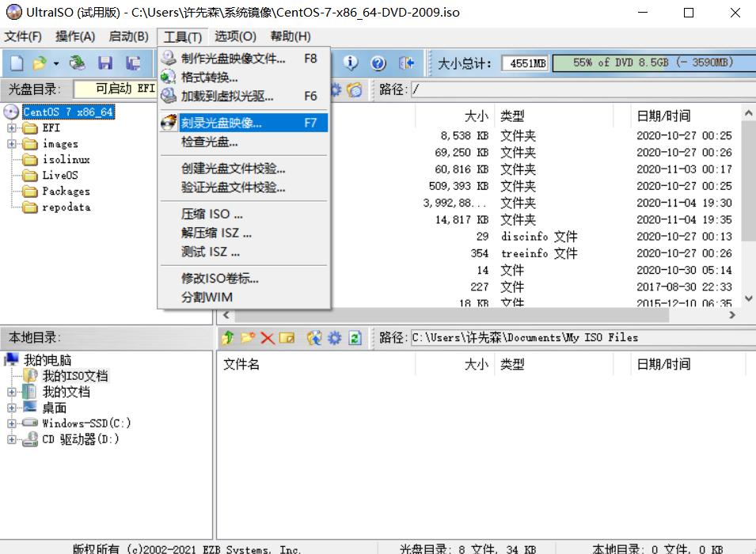Sort image list by 类型 column
Image resolution: width=756 pixels, height=554 pixels.
[553, 116]
